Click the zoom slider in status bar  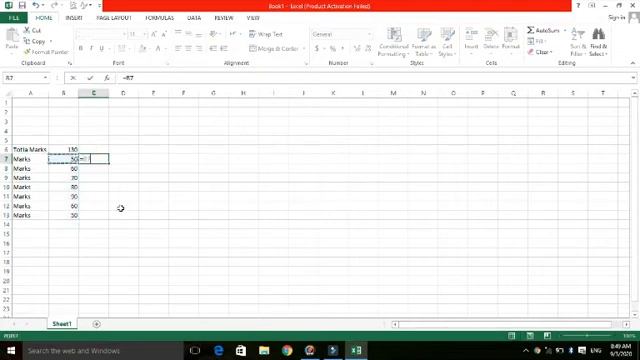pos(587,336)
